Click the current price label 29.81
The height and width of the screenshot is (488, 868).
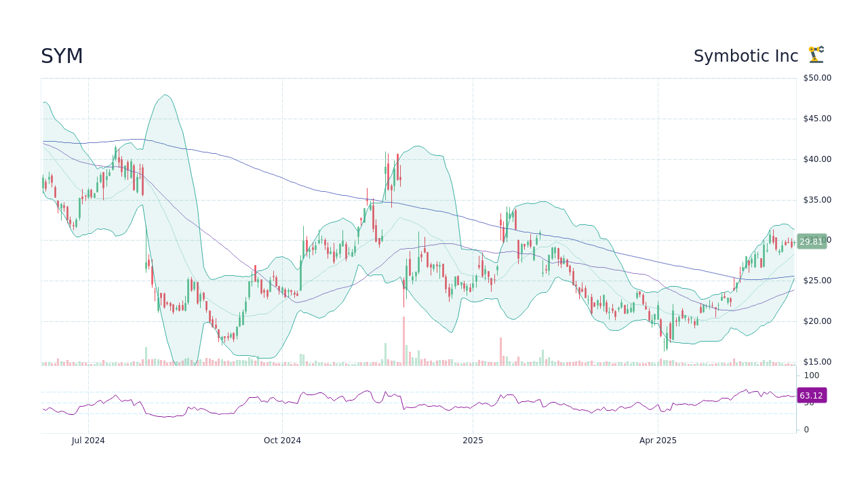(x=811, y=241)
